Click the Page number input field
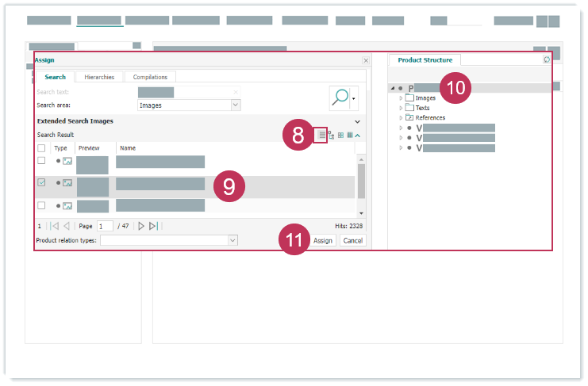The width and height of the screenshot is (588, 386). pos(105,226)
